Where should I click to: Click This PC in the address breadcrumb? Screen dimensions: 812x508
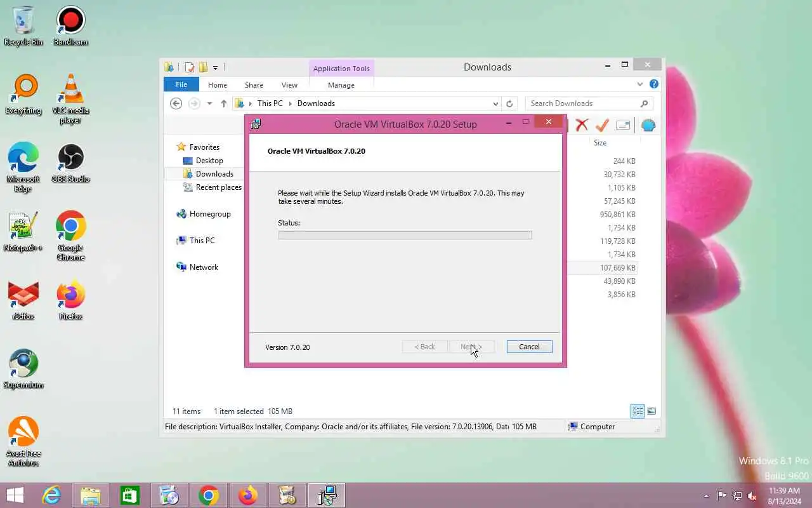[x=270, y=104]
